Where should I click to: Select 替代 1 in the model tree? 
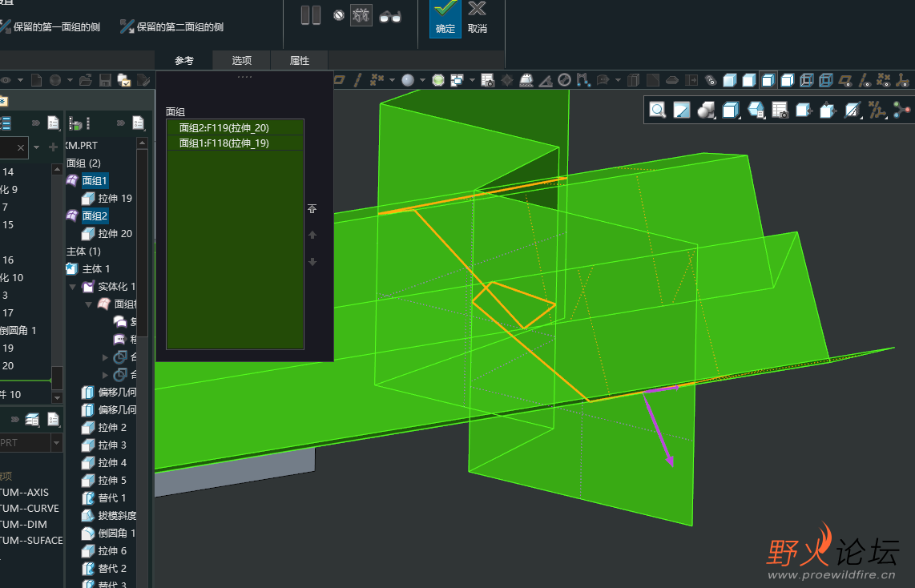(x=104, y=498)
